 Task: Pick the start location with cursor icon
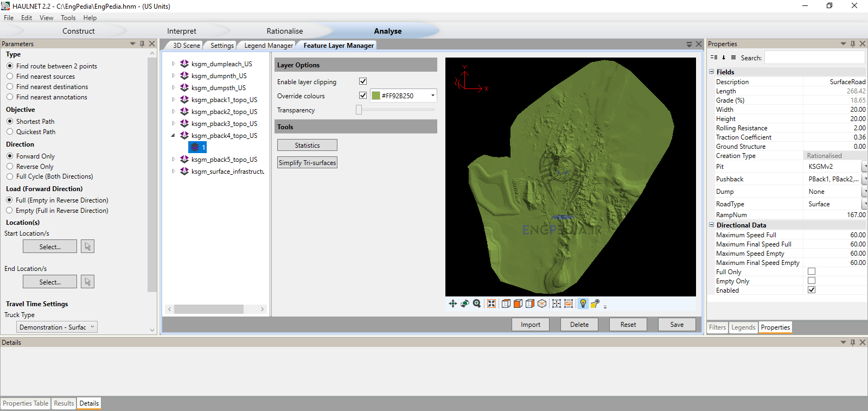point(87,246)
